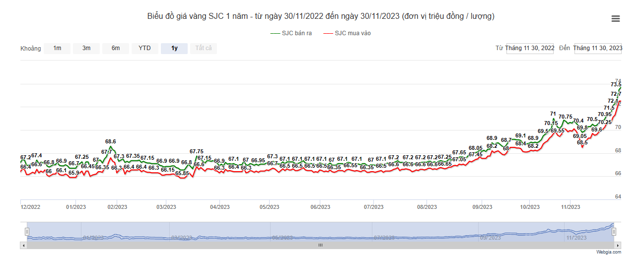
Task: Click the 67.4 data label
Action: 37,155
